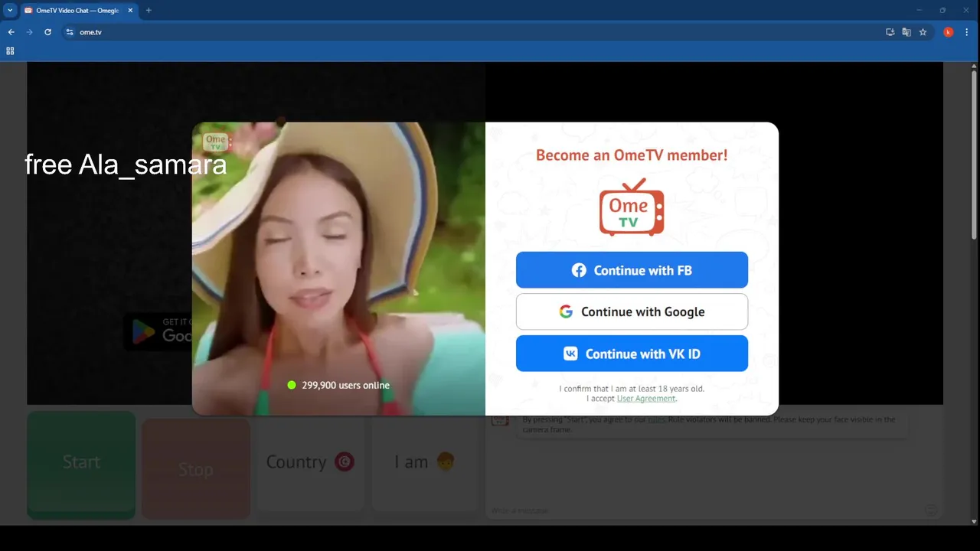Click the face emoji on I am button

point(445,461)
